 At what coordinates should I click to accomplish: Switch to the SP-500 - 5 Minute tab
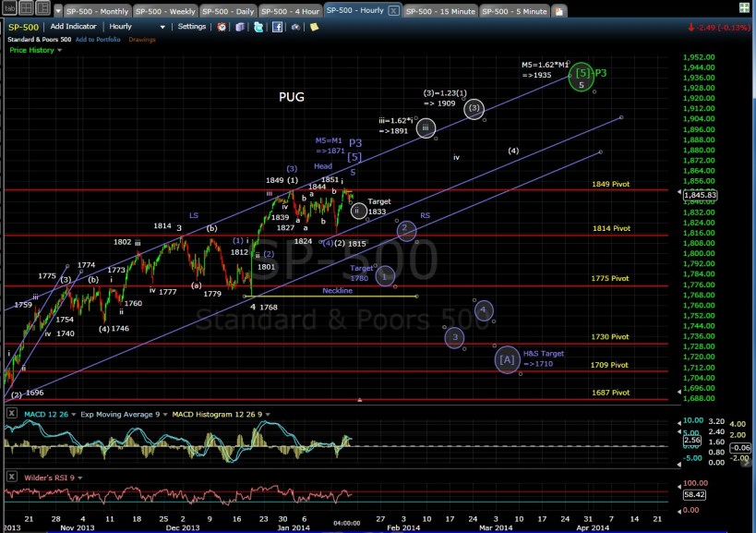click(514, 11)
